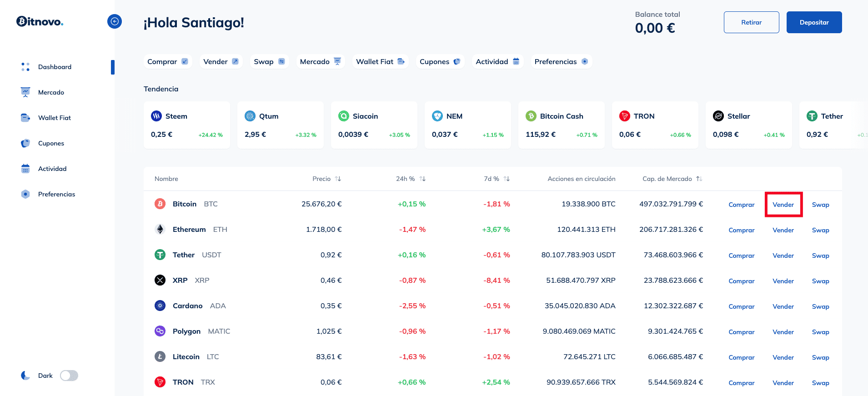Click Swap link in Tether row

tap(820, 256)
